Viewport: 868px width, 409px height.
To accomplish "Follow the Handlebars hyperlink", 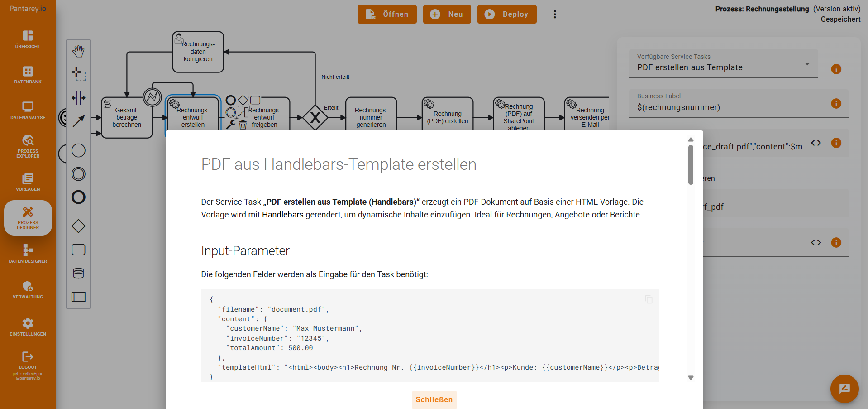I will click(282, 215).
